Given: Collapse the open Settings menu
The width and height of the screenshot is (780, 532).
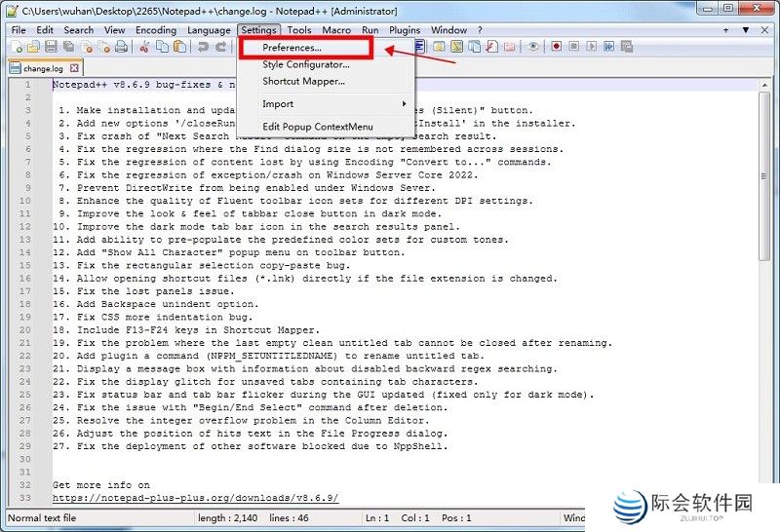Looking at the screenshot, I should pyautogui.click(x=258, y=30).
